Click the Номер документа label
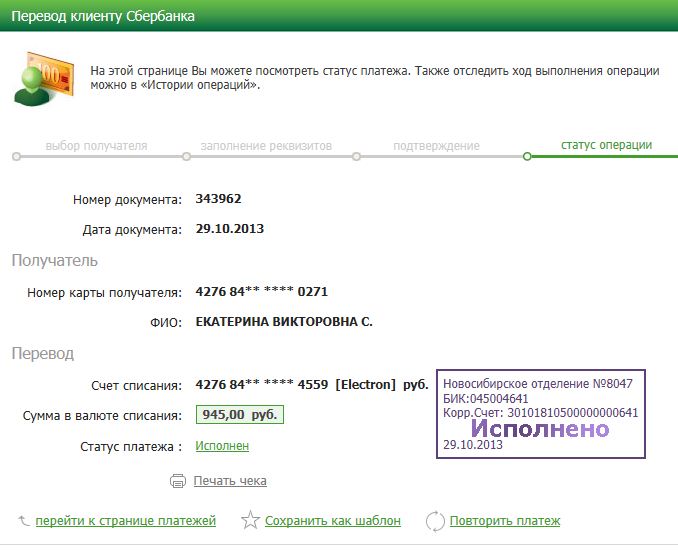 tap(127, 200)
